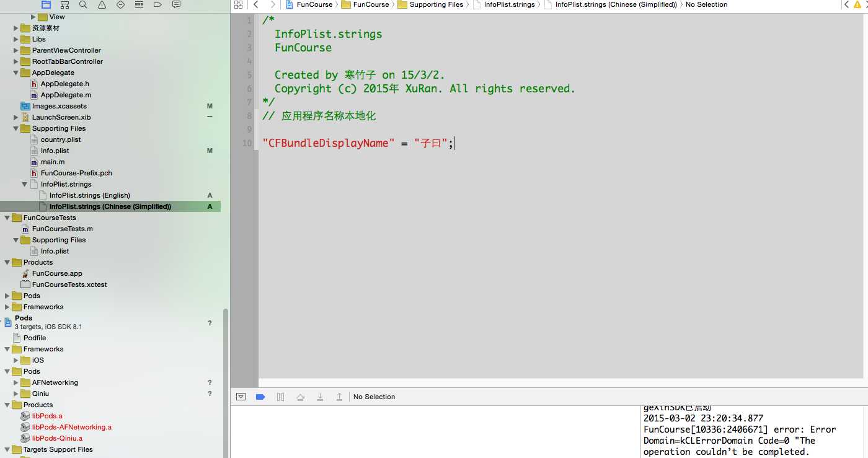Click InfoPlist.strings in jump bar
Viewport: 868px width, 458px height.
pos(503,4)
